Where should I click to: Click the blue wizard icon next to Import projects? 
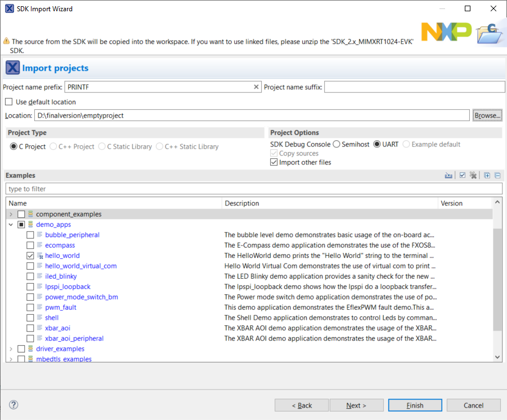12,67
